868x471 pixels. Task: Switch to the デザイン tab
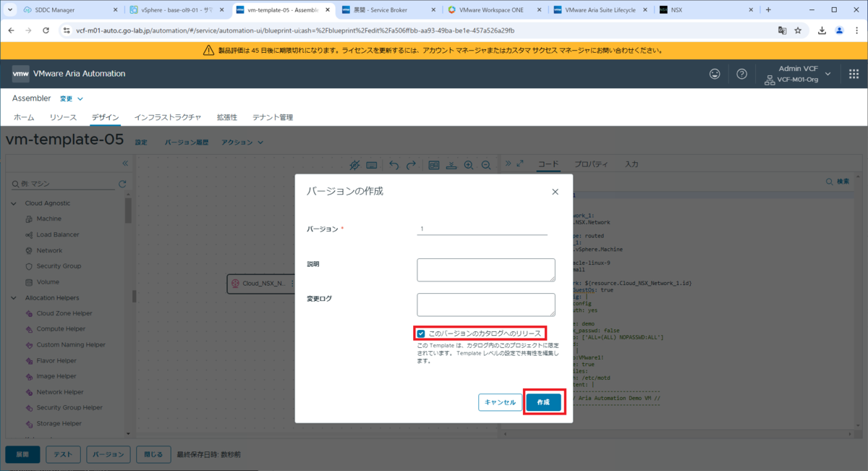click(x=105, y=117)
